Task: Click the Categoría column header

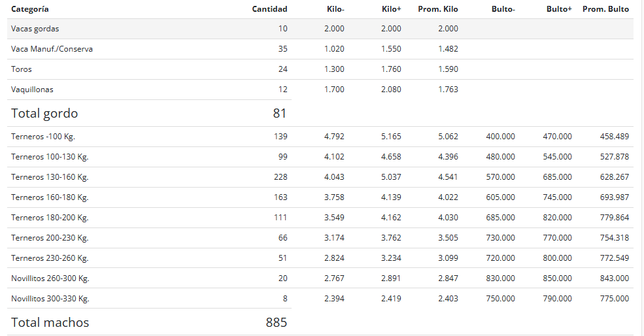Action: pos(29,9)
